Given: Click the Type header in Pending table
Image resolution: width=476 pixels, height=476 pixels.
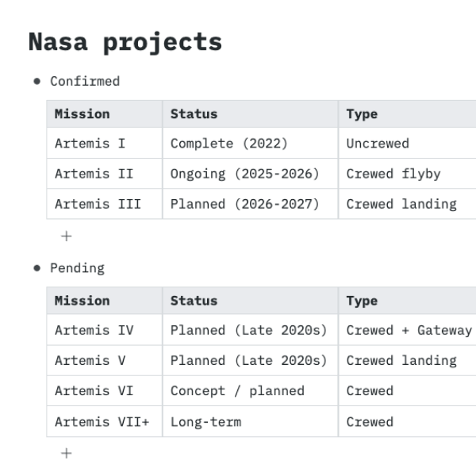Looking at the screenshot, I should pos(407,301).
